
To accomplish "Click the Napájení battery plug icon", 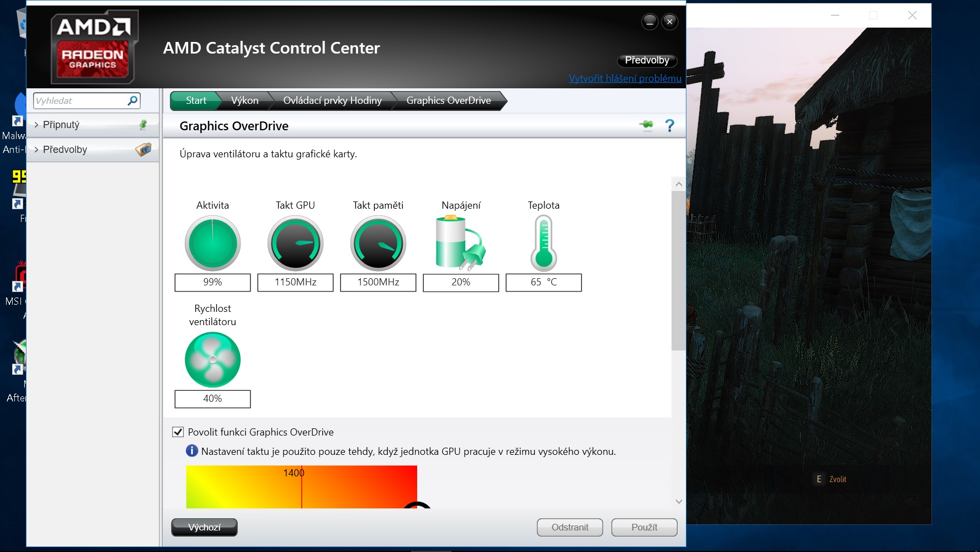I will [461, 243].
